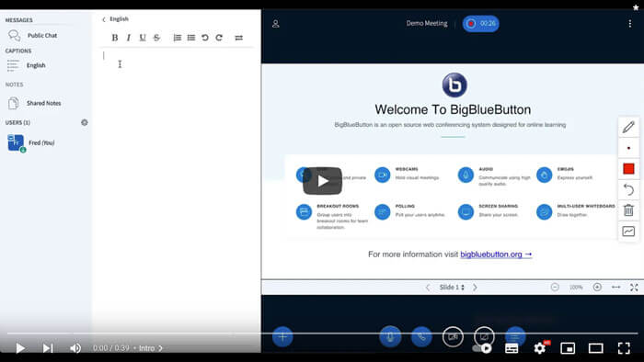Click the 100% zoom level text
The height and width of the screenshot is (362, 644).
(576, 288)
